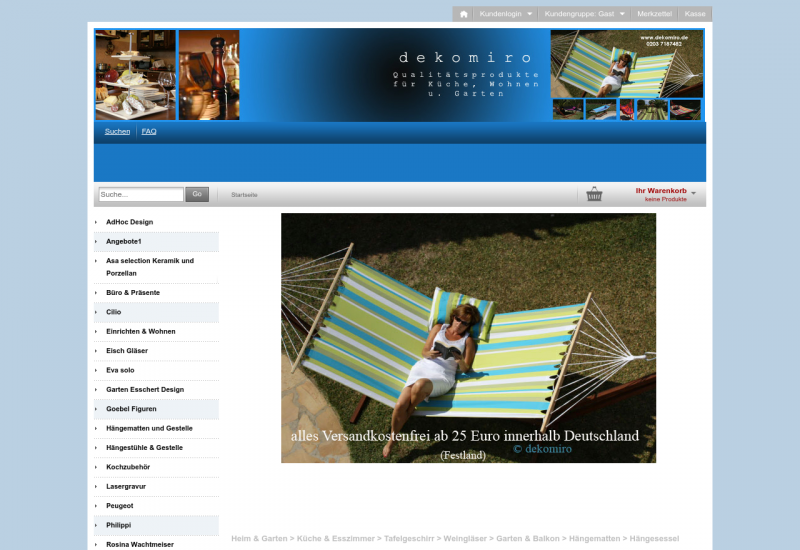
Task: Open the Merkzettel tab
Action: (x=654, y=14)
